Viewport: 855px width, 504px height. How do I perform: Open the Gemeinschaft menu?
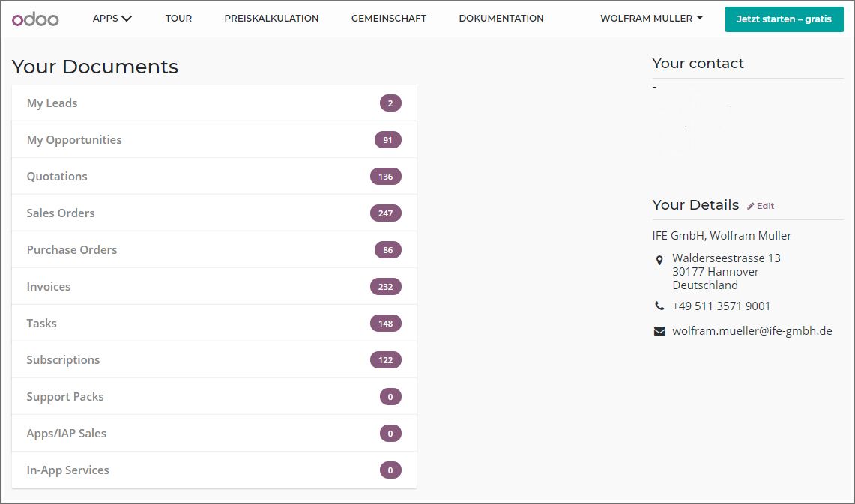pyautogui.click(x=388, y=19)
